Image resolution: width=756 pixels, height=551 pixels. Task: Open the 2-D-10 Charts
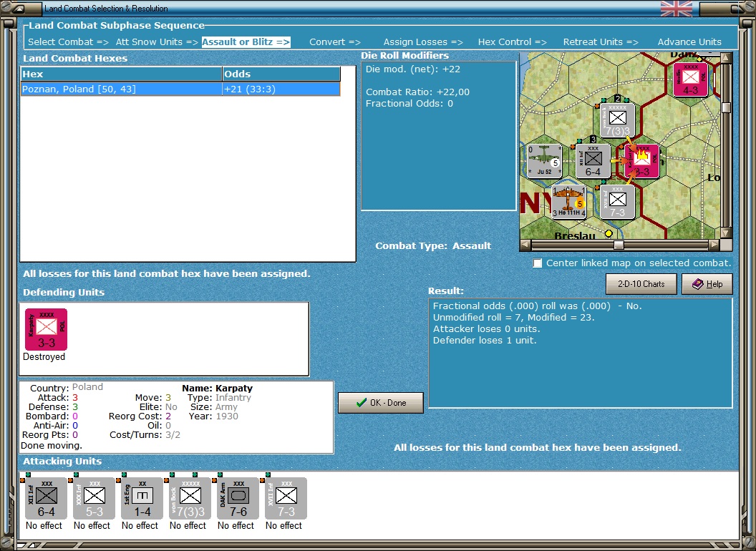point(641,284)
